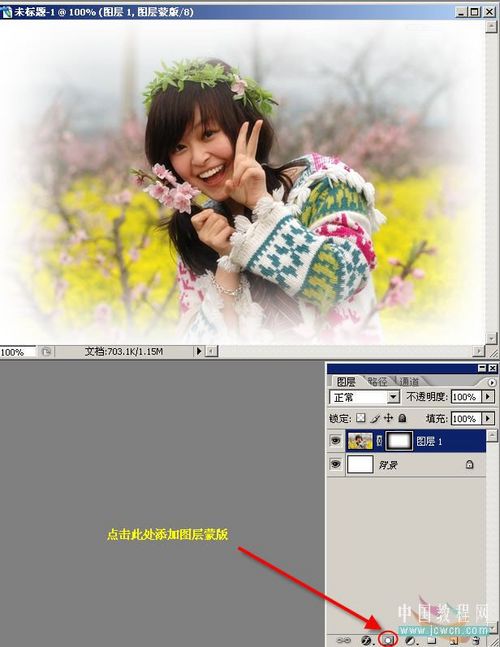Select the 背景 layer thumbnail
The width and height of the screenshot is (500, 647).
click(360, 464)
